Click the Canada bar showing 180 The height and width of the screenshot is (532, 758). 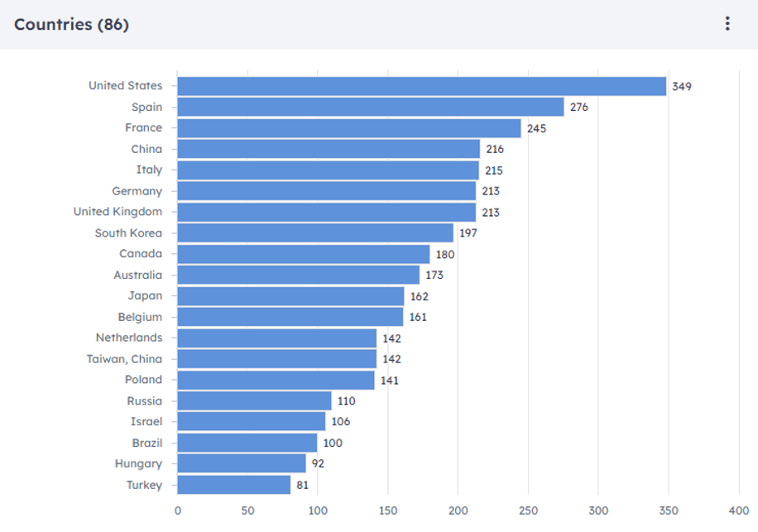tap(304, 254)
